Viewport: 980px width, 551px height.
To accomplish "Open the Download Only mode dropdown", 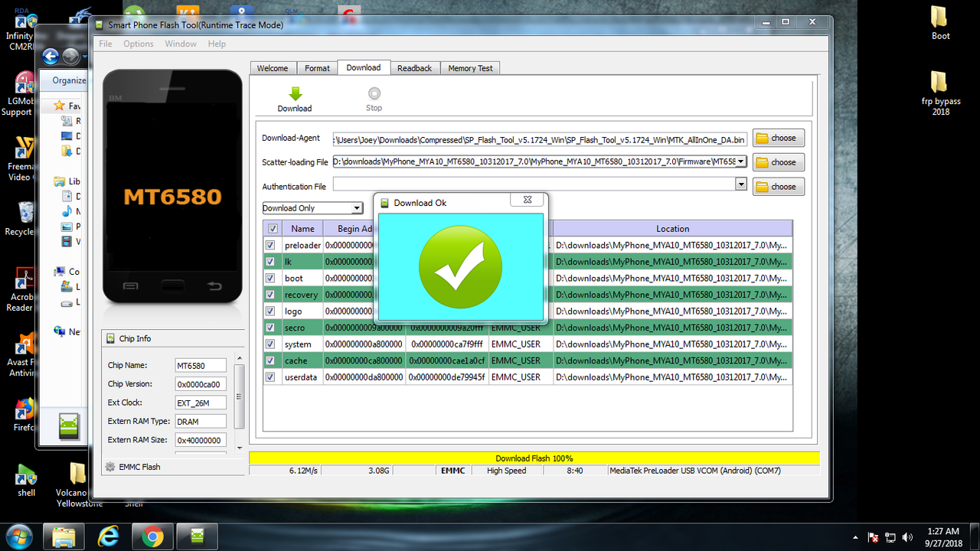I will tap(357, 208).
